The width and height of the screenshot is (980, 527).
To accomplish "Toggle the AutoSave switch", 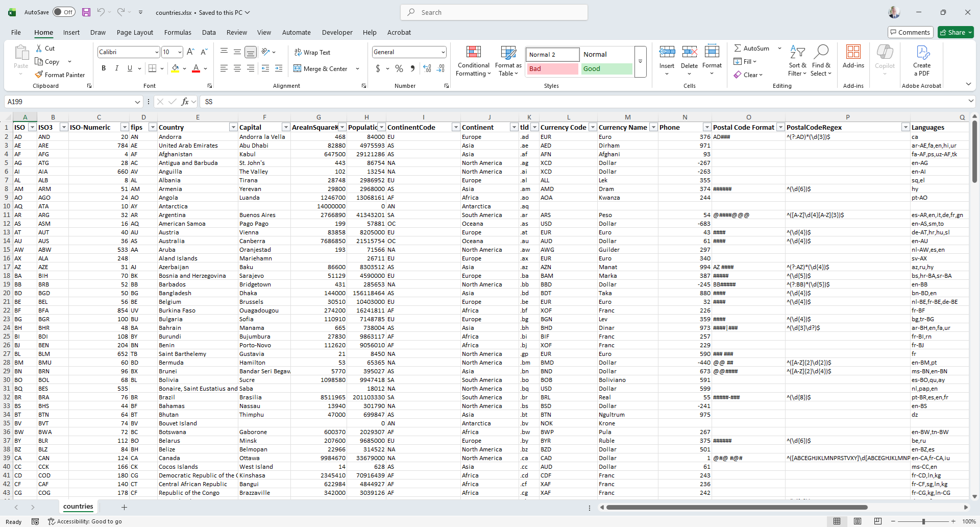I will click(x=64, y=12).
